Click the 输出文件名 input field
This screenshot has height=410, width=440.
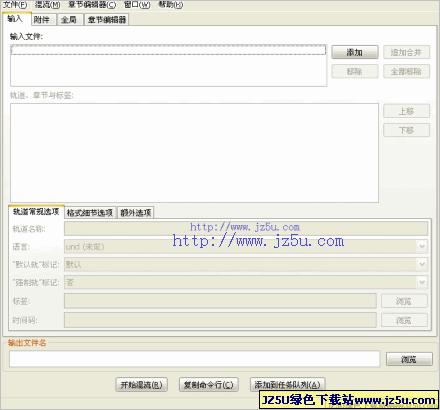[195, 359]
